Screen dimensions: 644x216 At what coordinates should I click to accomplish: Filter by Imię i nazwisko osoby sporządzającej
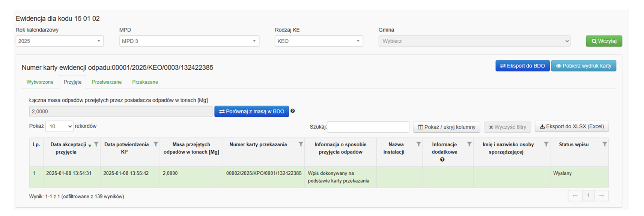pyautogui.click(x=546, y=144)
